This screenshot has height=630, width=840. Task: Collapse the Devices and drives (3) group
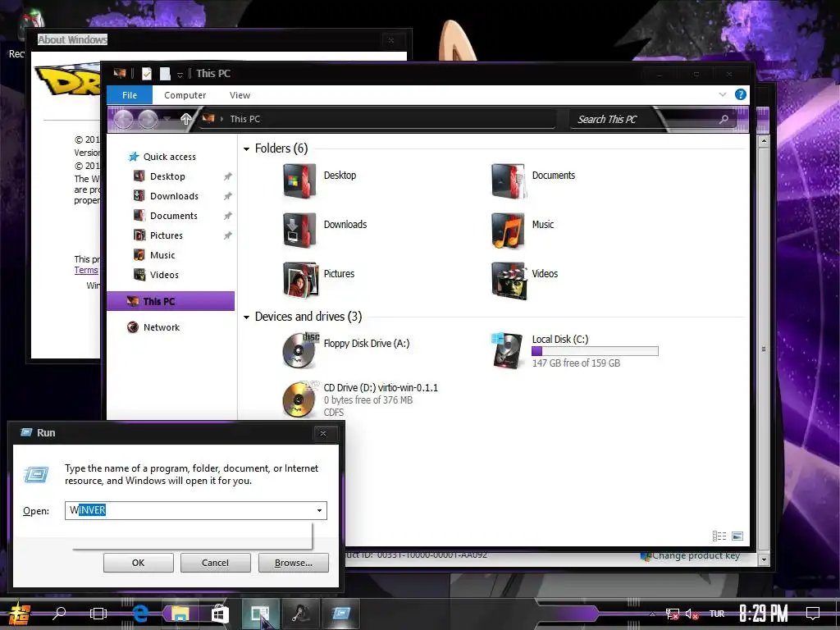246,317
